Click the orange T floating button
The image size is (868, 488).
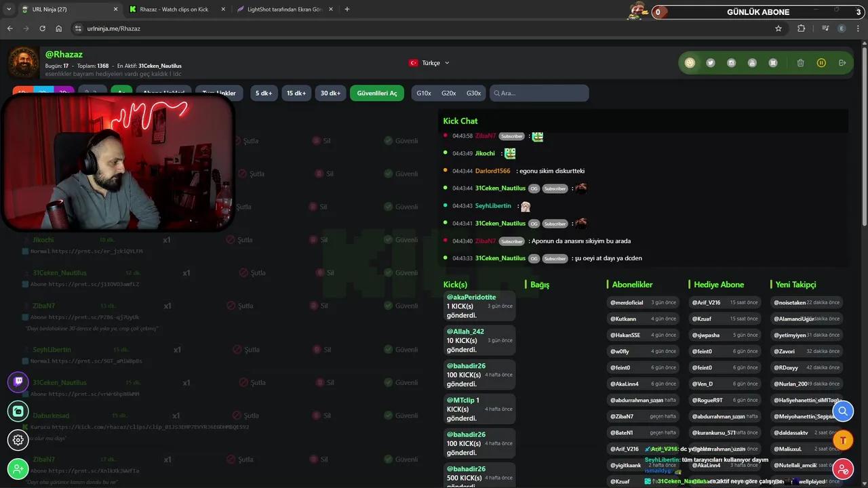(x=843, y=440)
